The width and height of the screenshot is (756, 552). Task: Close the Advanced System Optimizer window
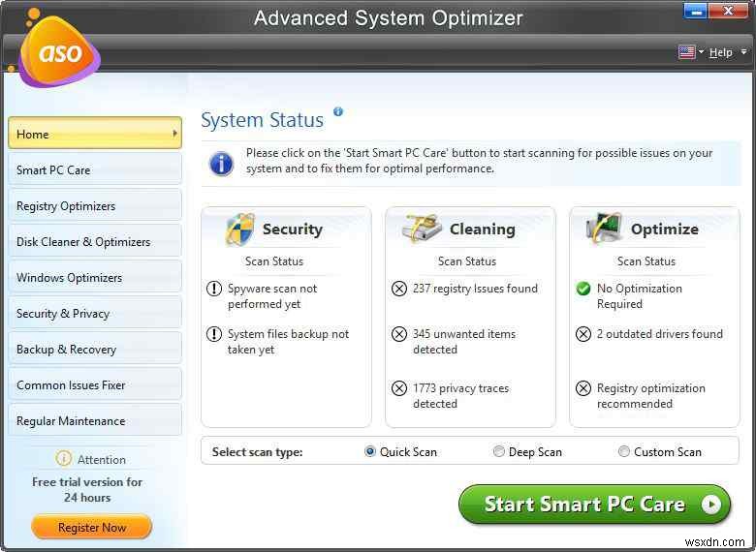click(728, 11)
